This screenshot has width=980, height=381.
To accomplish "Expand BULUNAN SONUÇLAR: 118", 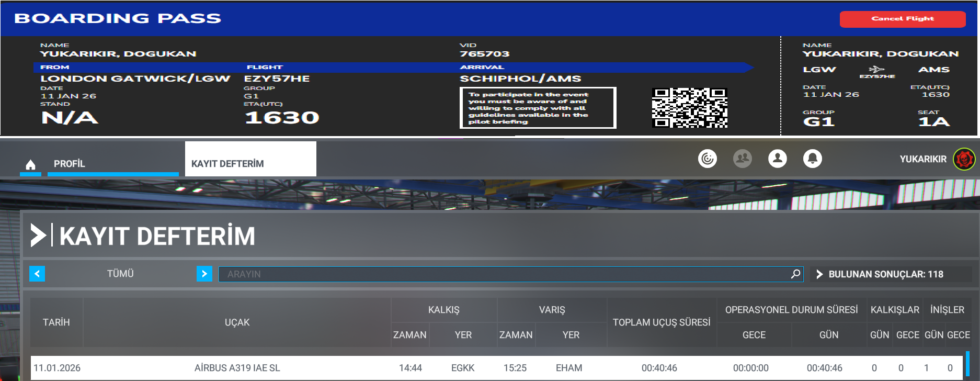I will point(891,274).
